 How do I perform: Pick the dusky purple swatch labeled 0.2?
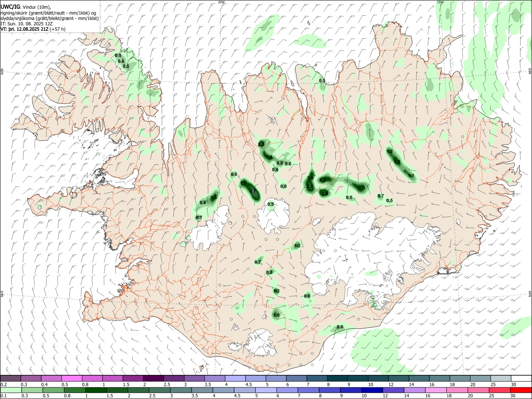(x=10, y=378)
